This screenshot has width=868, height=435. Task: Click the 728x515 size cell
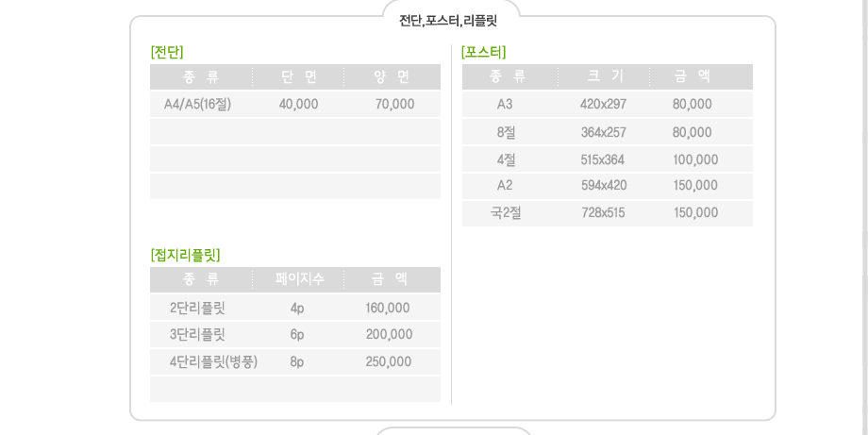coord(603,213)
